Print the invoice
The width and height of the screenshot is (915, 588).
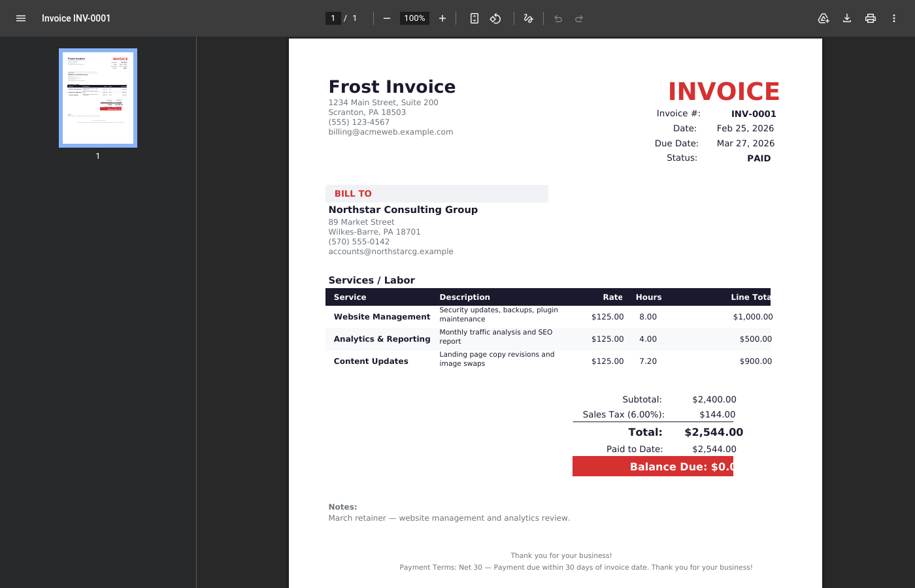871,18
